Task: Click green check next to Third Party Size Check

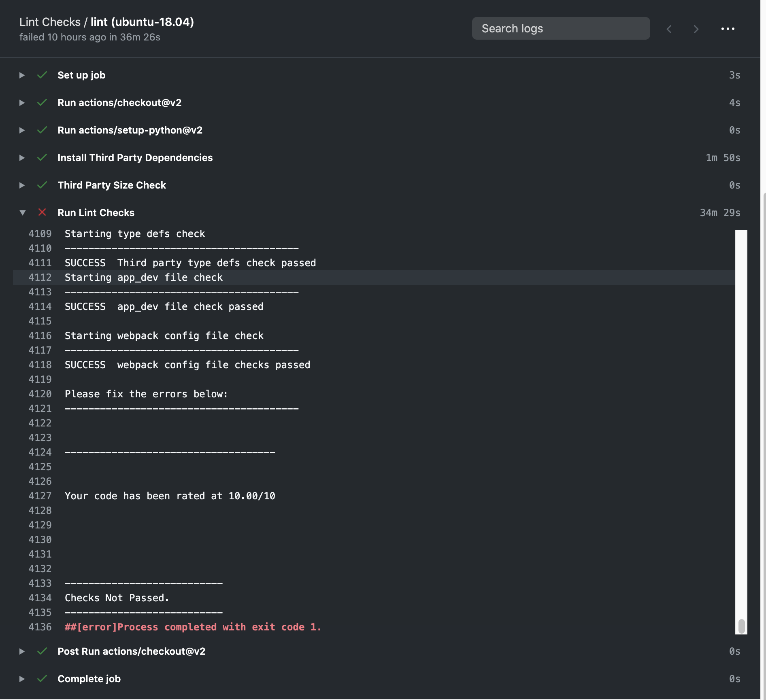Action: click(x=42, y=185)
